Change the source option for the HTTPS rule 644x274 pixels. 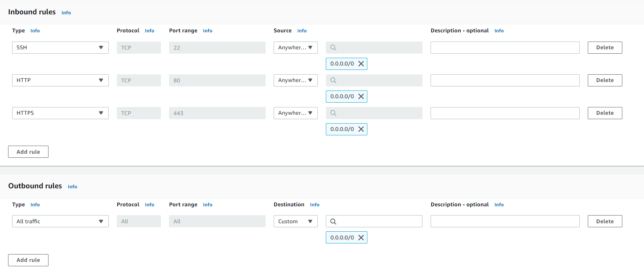pos(296,113)
